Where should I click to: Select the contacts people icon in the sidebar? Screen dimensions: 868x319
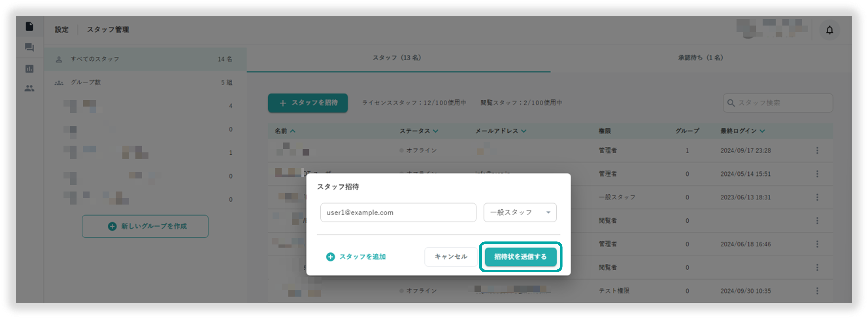point(30,89)
